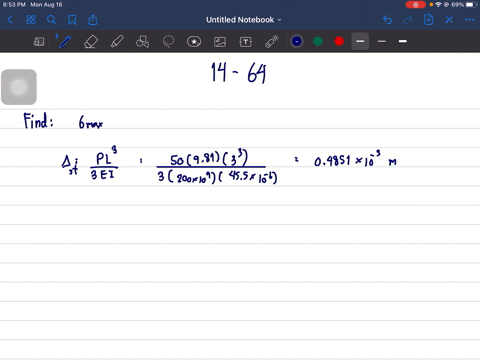This screenshot has height=360, width=480.
Task: Select the thinnest stroke thickness
Action: click(x=382, y=41)
